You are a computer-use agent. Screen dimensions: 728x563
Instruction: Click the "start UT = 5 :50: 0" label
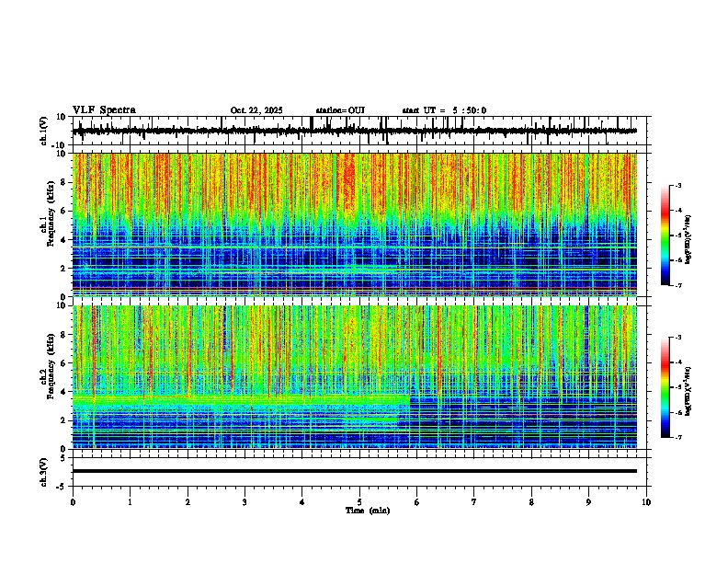tap(444, 110)
